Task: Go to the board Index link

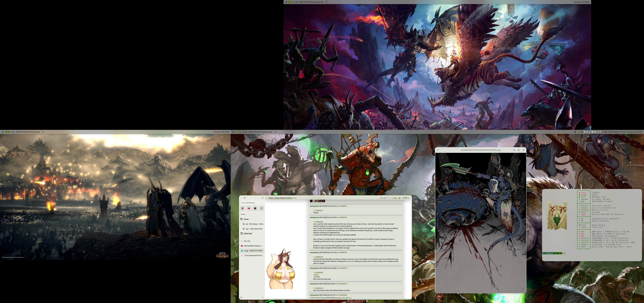Action: [271, 198]
